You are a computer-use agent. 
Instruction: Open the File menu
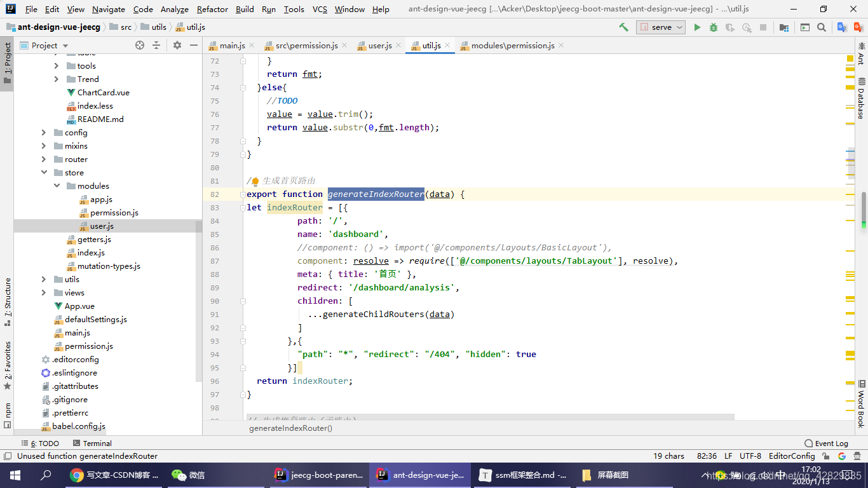point(31,9)
